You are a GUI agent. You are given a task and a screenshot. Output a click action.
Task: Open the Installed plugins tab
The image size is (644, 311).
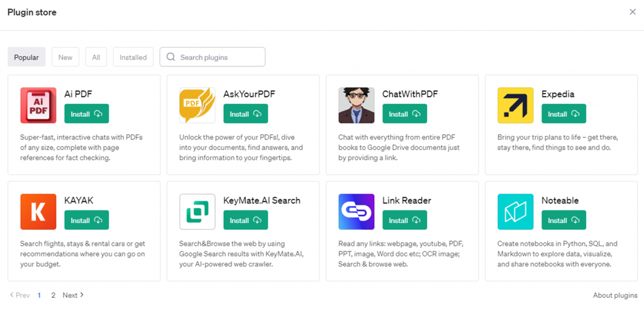tap(133, 57)
